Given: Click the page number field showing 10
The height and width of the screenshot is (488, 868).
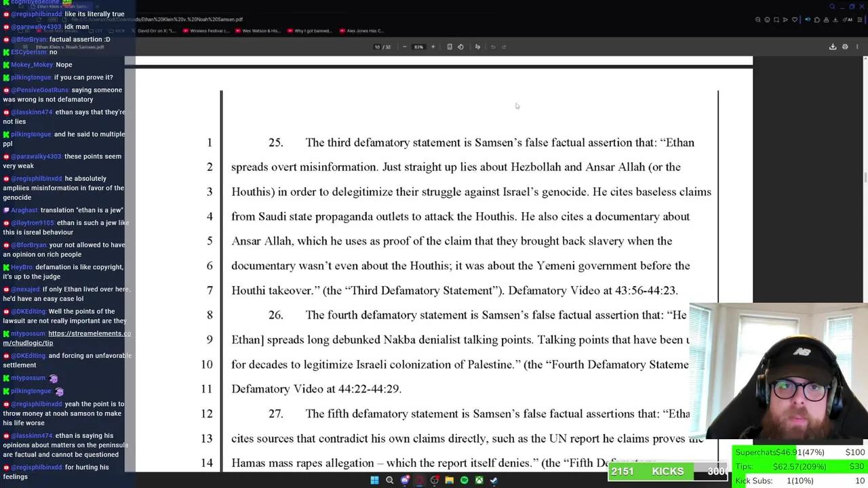Looking at the screenshot, I should (x=377, y=47).
